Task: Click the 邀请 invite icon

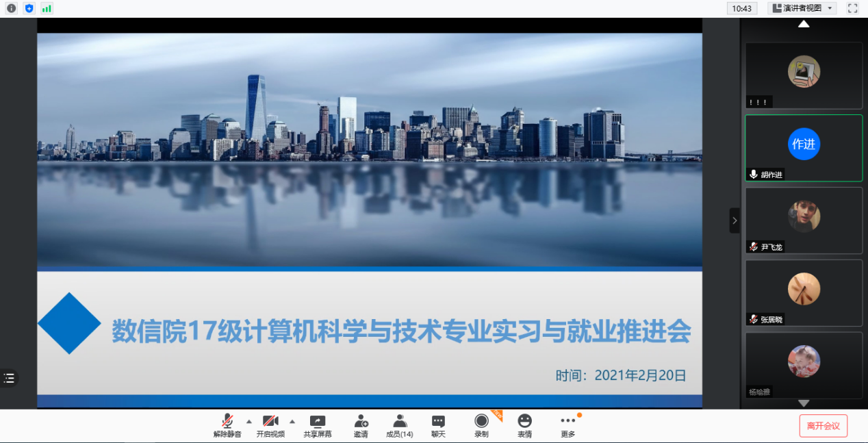Action: pyautogui.click(x=361, y=425)
